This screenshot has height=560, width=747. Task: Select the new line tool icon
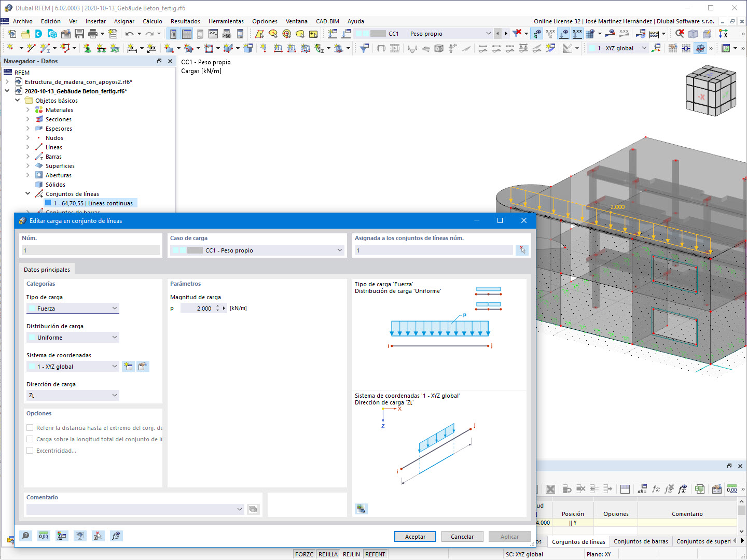point(31,48)
